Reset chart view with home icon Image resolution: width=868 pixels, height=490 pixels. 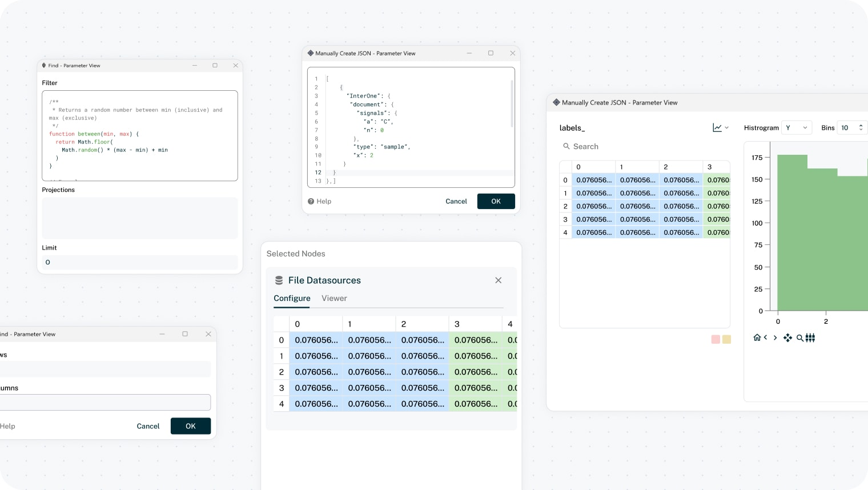click(757, 338)
